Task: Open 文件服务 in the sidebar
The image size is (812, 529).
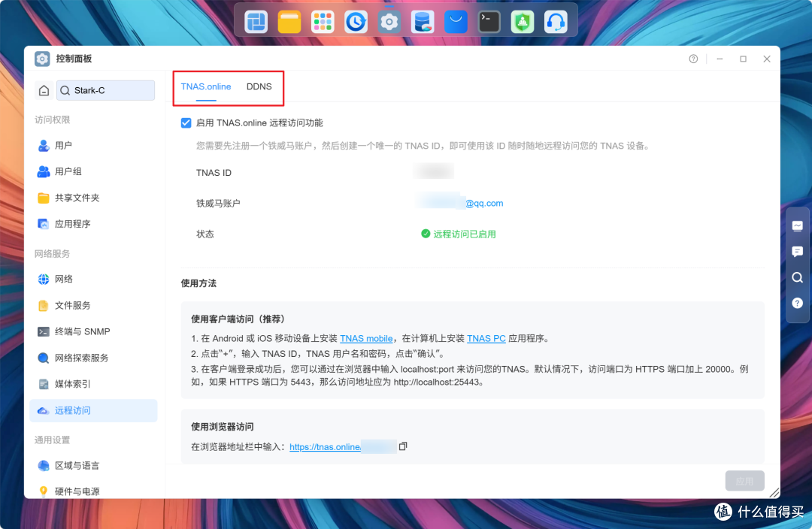Action: click(93, 305)
